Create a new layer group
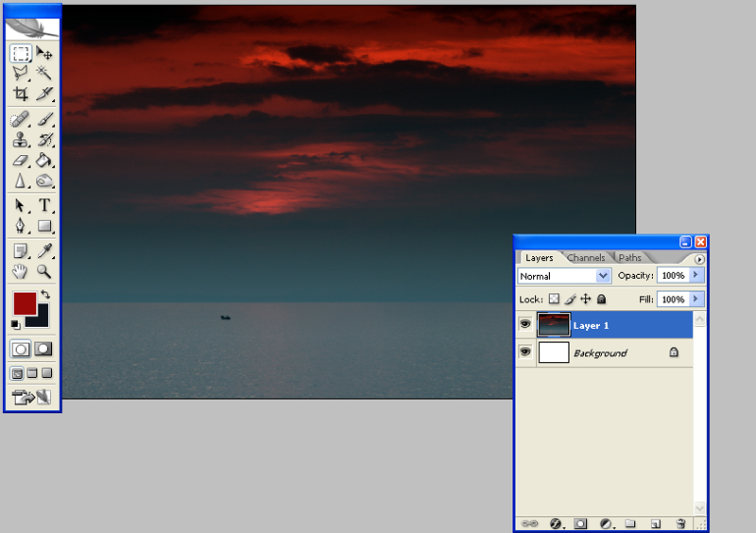756x533 pixels. (629, 524)
